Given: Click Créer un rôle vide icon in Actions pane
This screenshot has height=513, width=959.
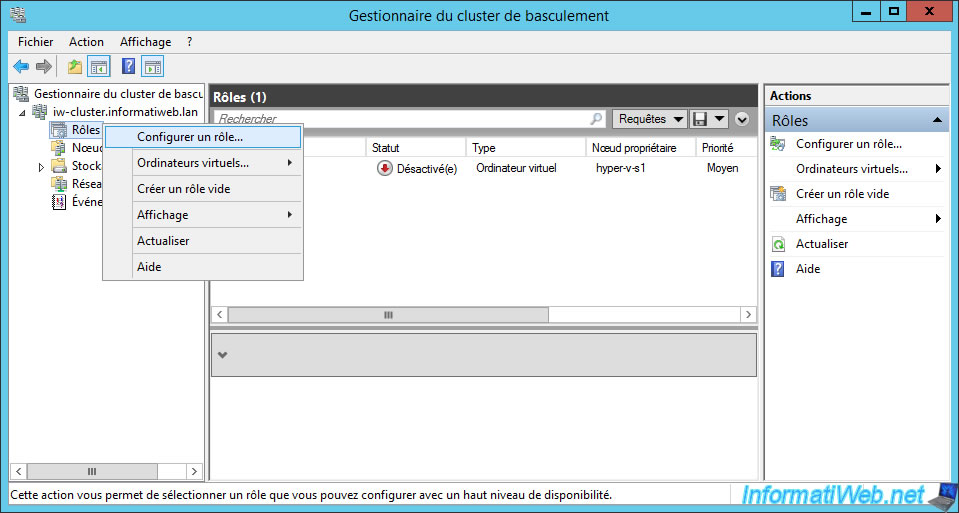Looking at the screenshot, I should click(x=778, y=194).
